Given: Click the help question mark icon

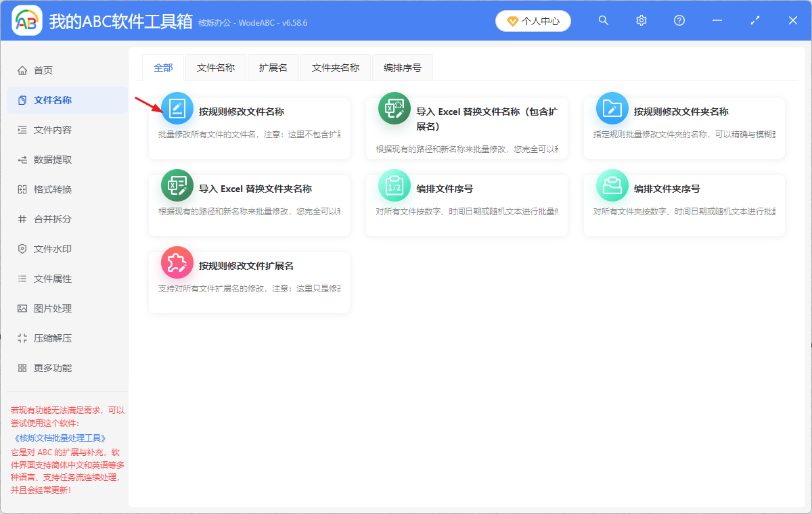Looking at the screenshot, I should coord(679,20).
